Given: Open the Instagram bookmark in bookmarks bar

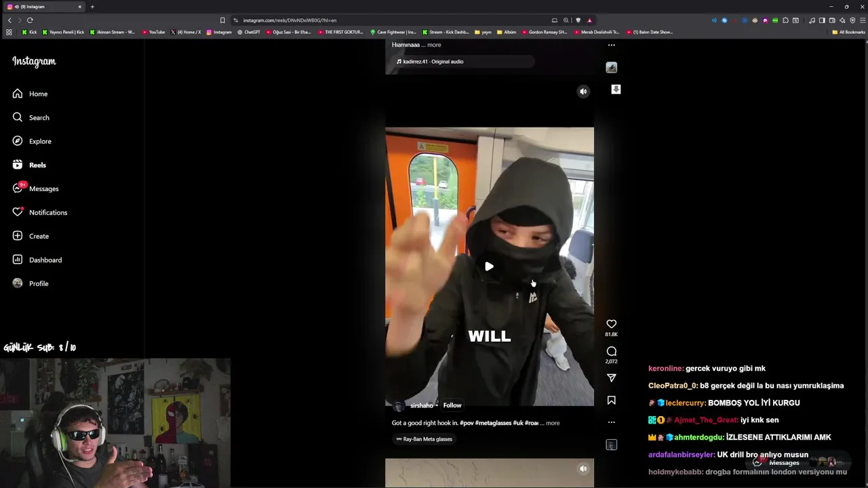Looking at the screenshot, I should pyautogui.click(x=219, y=32).
